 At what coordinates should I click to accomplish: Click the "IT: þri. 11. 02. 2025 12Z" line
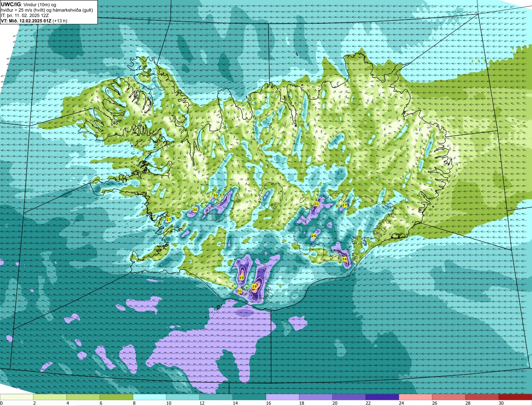(x=25, y=15)
